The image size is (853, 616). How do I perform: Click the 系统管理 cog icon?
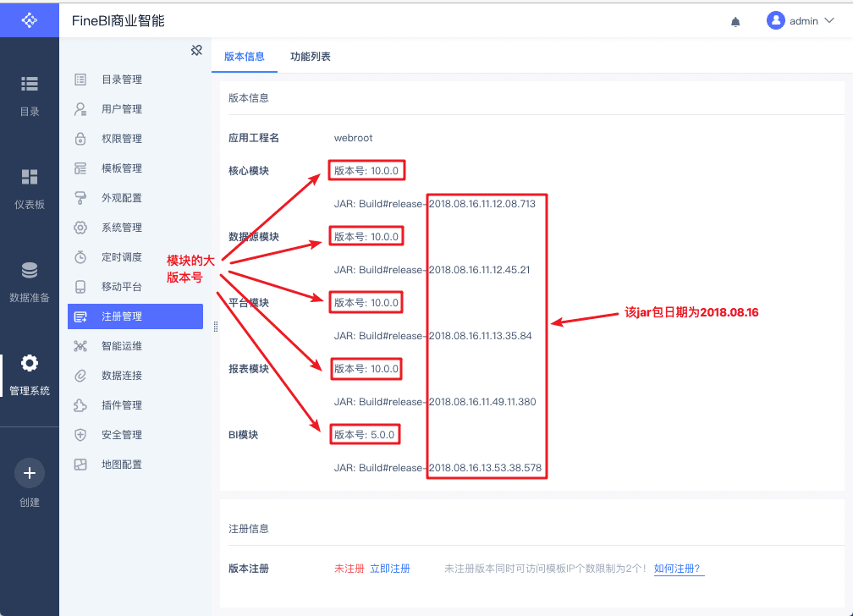coord(80,228)
